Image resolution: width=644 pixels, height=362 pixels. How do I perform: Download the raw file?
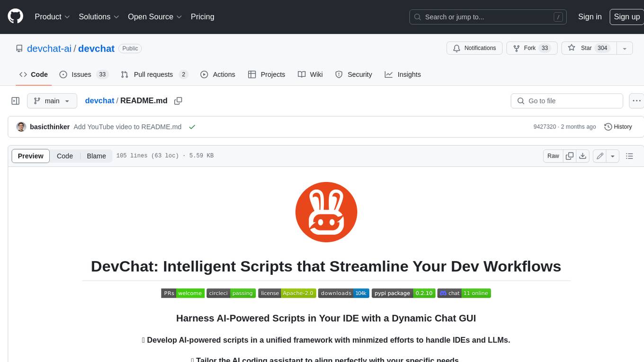[583, 156]
